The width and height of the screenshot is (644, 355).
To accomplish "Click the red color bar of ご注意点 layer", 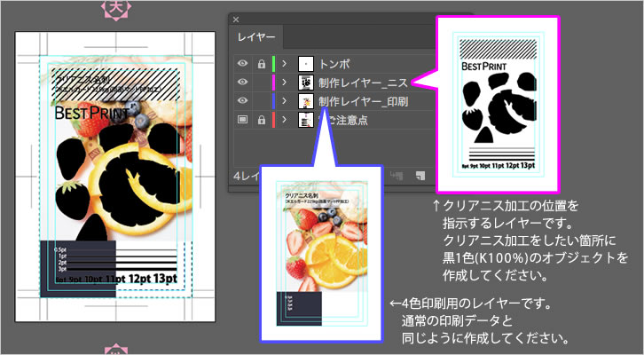I will point(273,120).
